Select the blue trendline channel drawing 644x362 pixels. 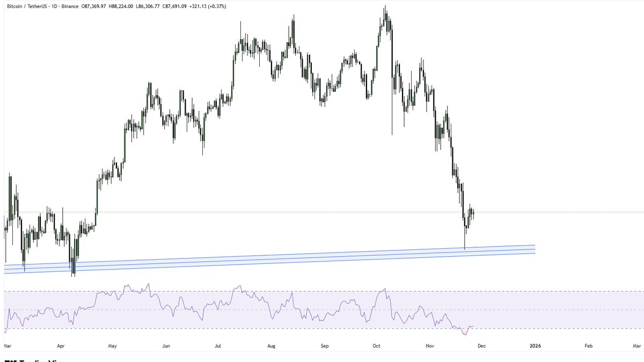(x=269, y=259)
